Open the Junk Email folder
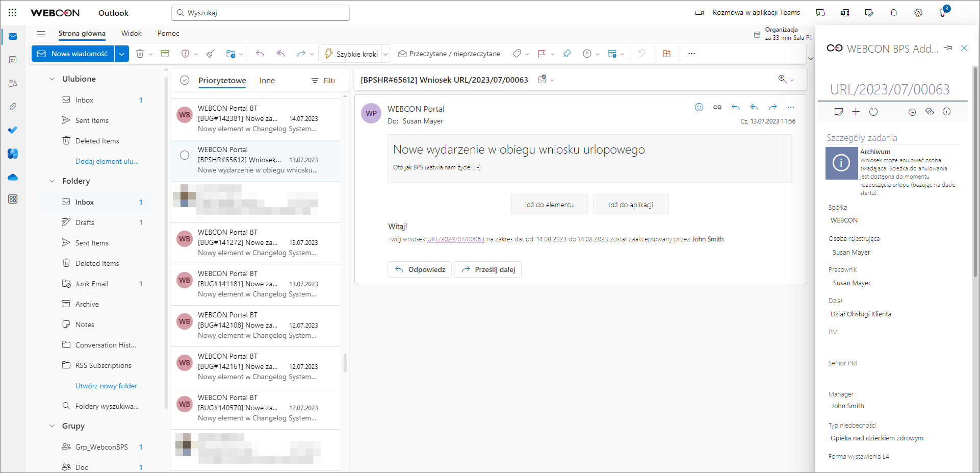 point(95,284)
